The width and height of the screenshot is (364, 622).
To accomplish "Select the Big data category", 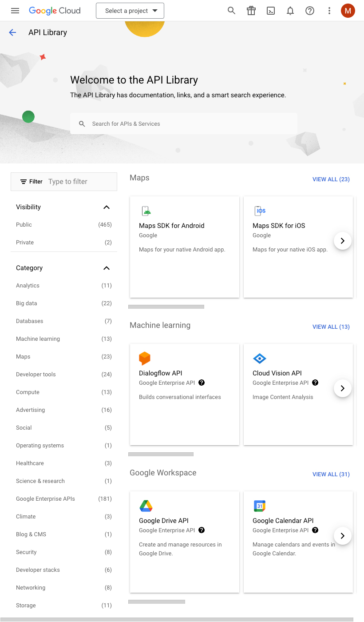I will (64, 303).
